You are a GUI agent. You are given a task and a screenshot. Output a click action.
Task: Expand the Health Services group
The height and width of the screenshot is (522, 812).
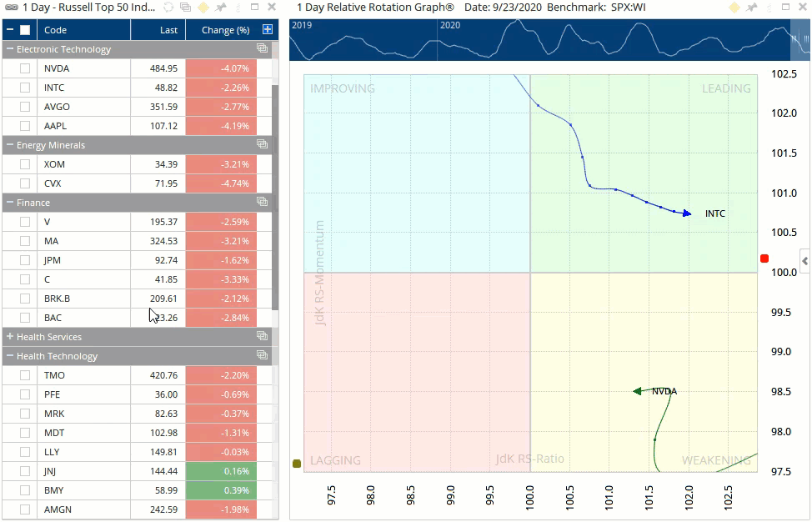10,336
